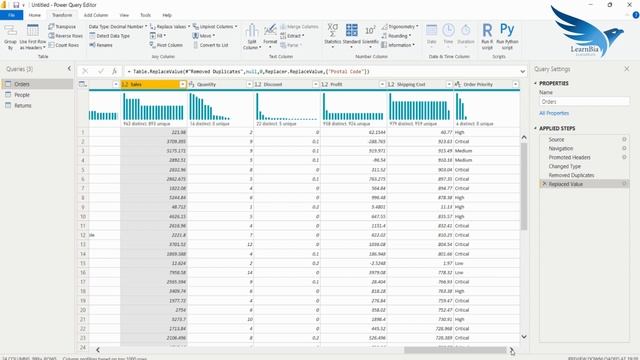640x360 pixels.
Task: Switch to the View tab
Action: pos(124,15)
